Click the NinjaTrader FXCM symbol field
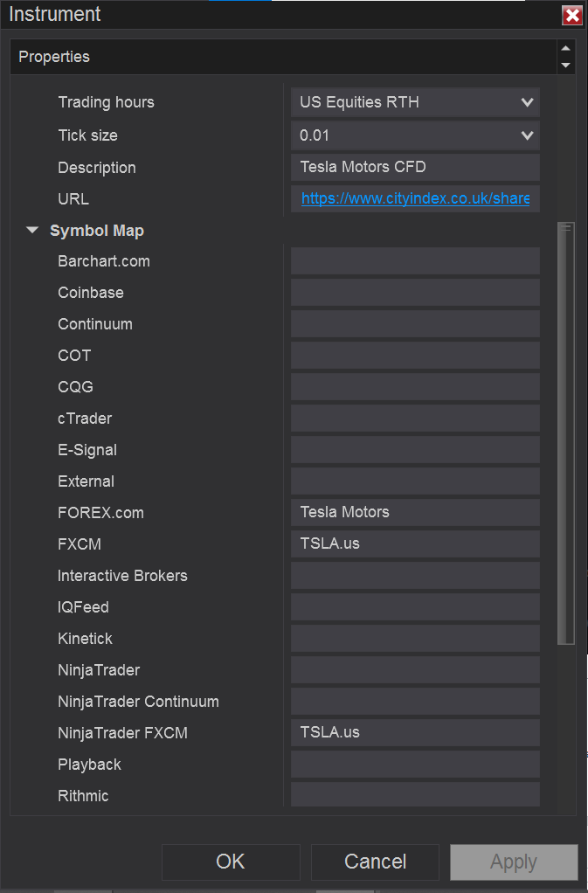This screenshot has width=588, height=893. 415,733
